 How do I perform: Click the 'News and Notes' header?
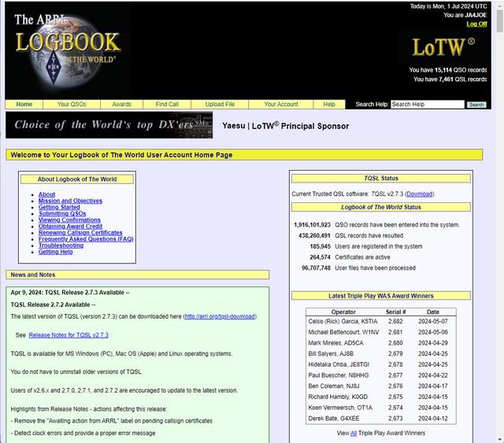coord(138,275)
